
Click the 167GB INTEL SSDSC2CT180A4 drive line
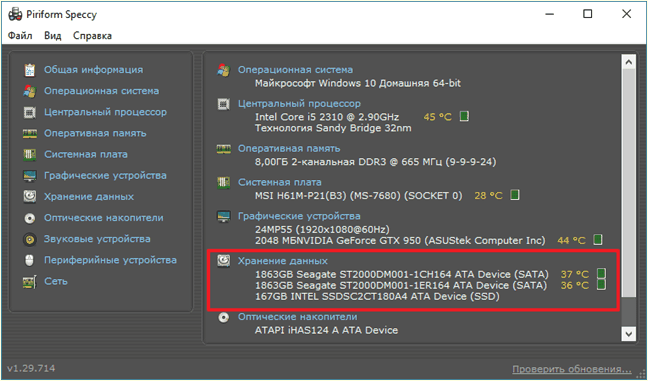tap(377, 296)
